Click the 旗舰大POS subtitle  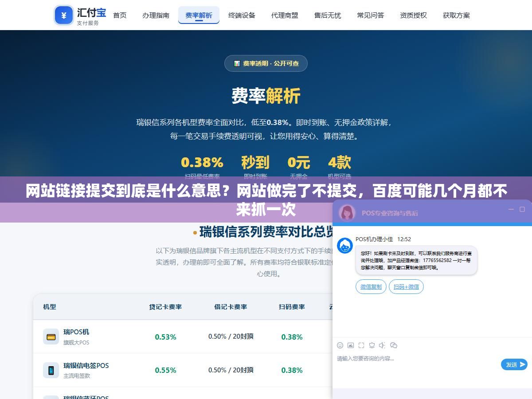76,343
